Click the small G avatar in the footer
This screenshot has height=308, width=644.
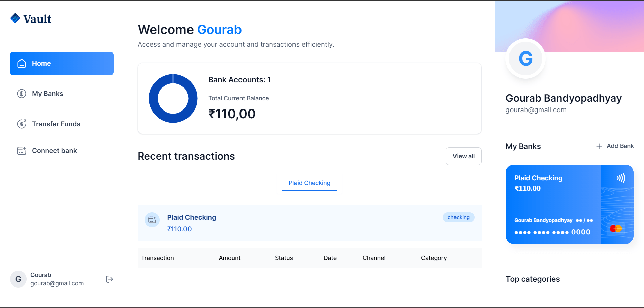18,279
